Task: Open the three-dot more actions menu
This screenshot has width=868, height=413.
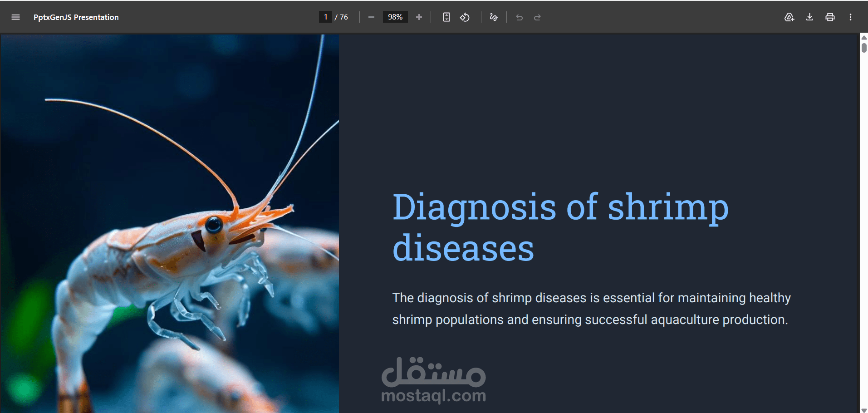Action: [850, 17]
